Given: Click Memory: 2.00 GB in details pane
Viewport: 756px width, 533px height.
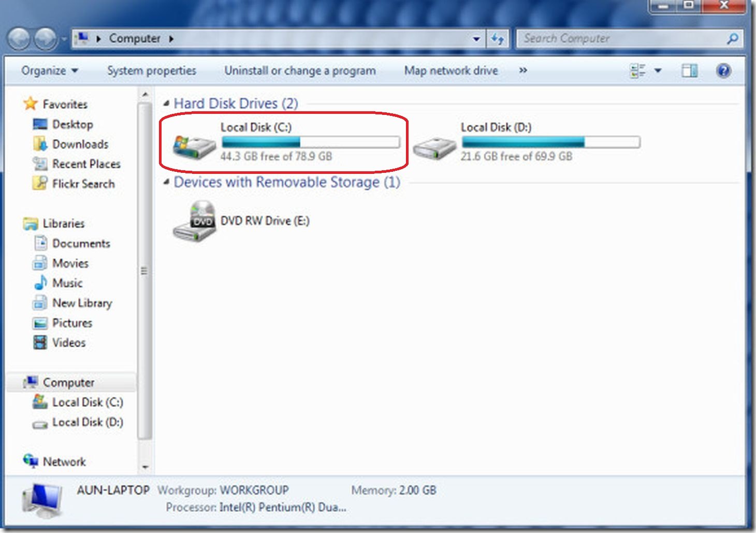Looking at the screenshot, I should coord(394,490).
